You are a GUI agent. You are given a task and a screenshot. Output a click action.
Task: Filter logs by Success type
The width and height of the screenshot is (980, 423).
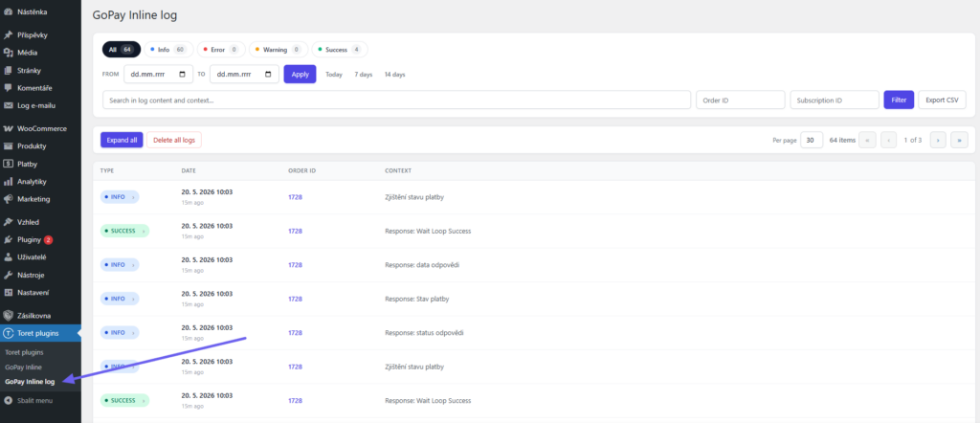point(340,50)
